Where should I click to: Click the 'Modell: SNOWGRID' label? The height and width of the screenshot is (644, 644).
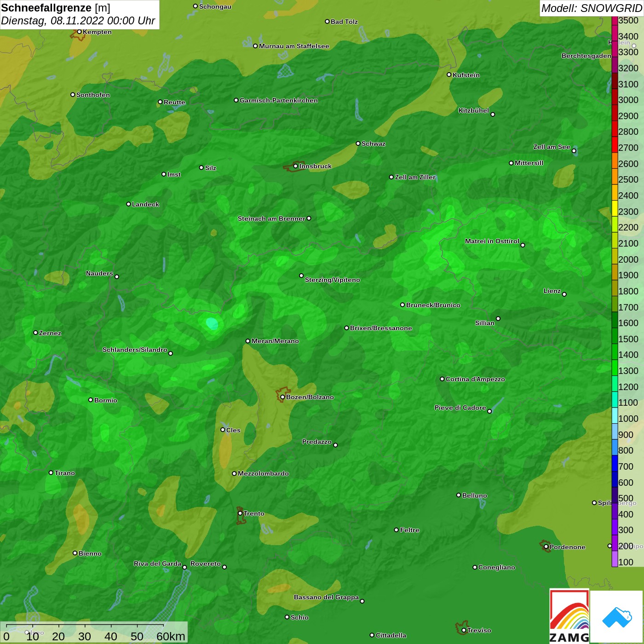point(592,8)
